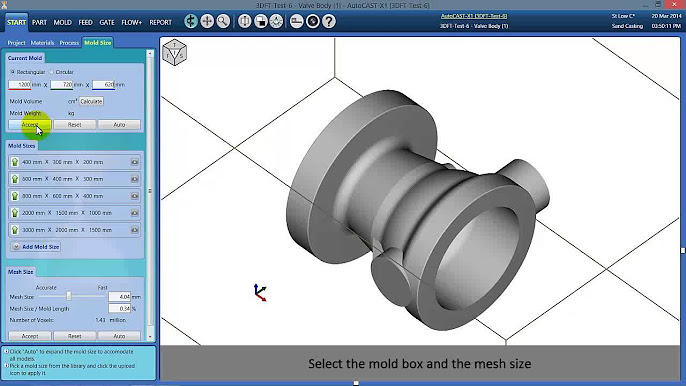
Task: Activate the rotate view tool
Action: [191, 21]
